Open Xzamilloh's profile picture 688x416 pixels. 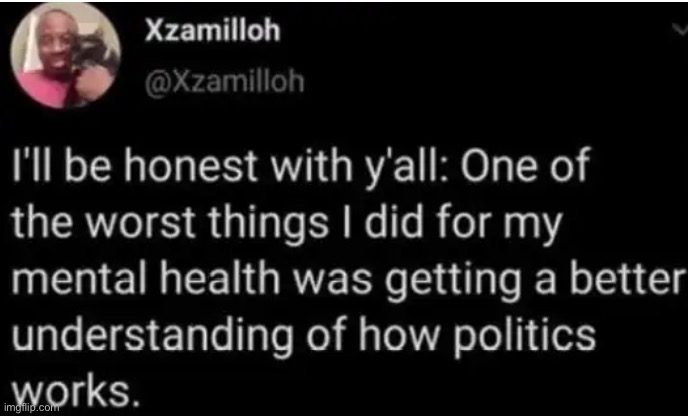(x=62, y=58)
